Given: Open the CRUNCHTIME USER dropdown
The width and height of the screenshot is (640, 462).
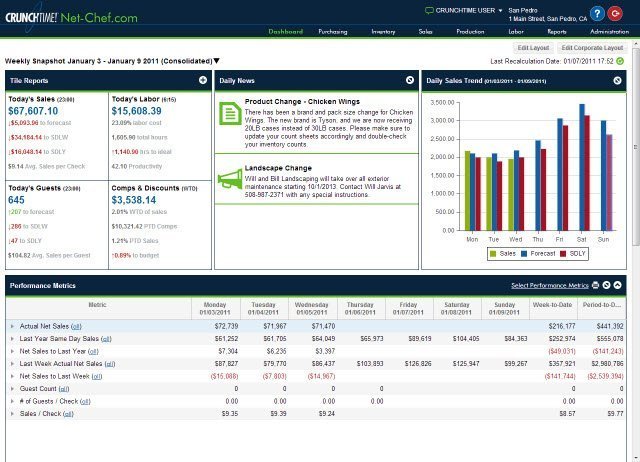Looking at the screenshot, I should point(500,11).
